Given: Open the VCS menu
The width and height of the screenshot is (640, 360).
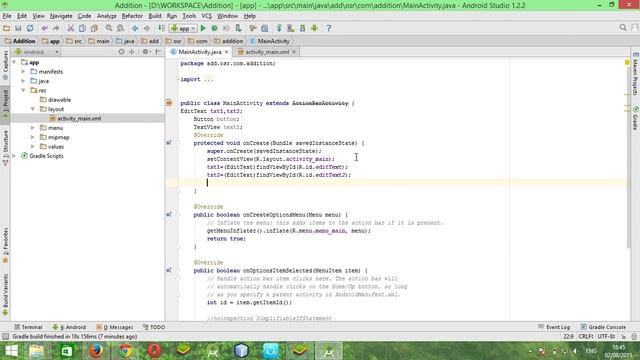Looking at the screenshot, I should point(207,16).
